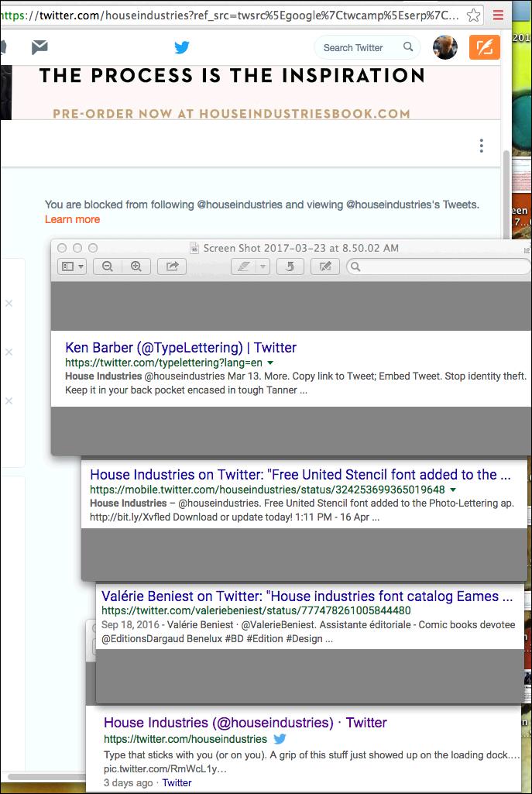Click the green https://twitter.com/houseindustries URL
The width and height of the screenshot is (532, 794).
point(185,739)
